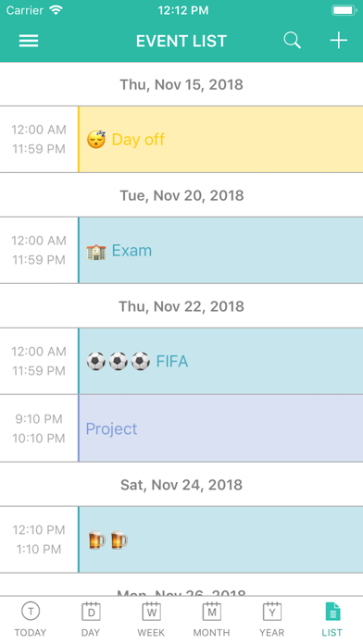This screenshot has width=363, height=644.
Task: Tap the 9:10 PM time cell
Action: pyautogui.click(x=39, y=428)
